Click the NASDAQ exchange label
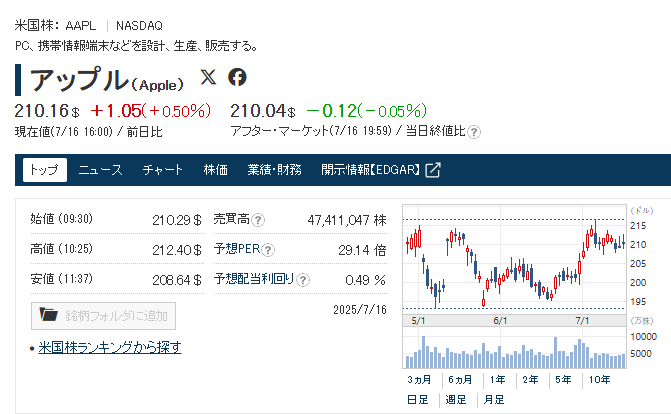 (140, 26)
